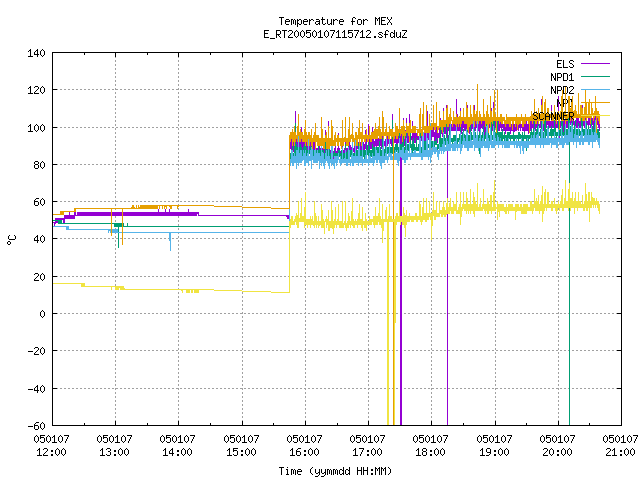The width and height of the screenshot is (640, 480).
Task: Click the 140 y-axis tick label
Action: pos(36,53)
